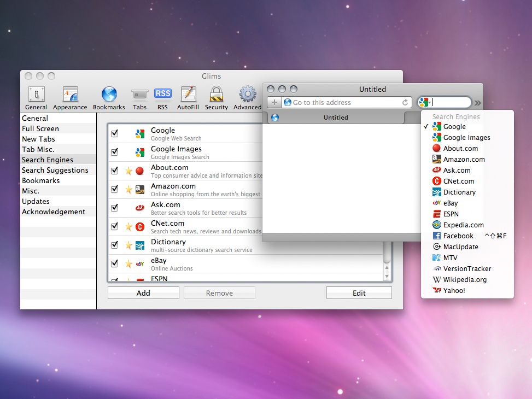Select the Untitled tab in browser window
Image resolution: width=532 pixels, height=399 pixels.
(336, 118)
